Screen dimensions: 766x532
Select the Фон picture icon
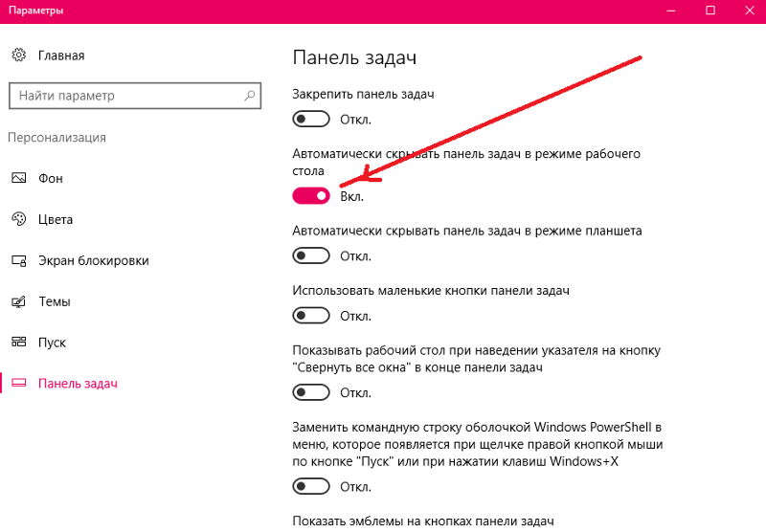click(x=18, y=178)
